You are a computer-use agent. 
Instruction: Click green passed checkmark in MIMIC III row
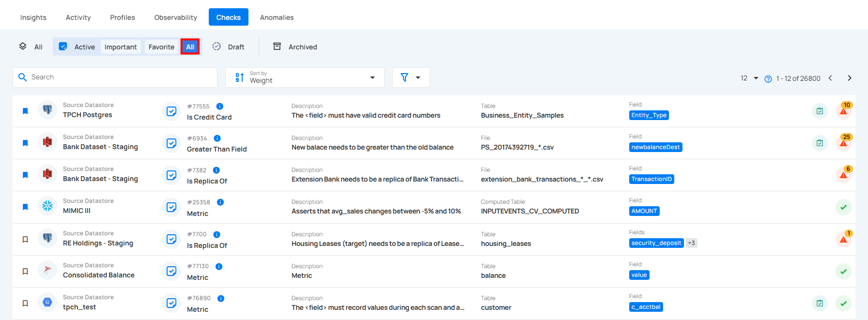click(843, 207)
